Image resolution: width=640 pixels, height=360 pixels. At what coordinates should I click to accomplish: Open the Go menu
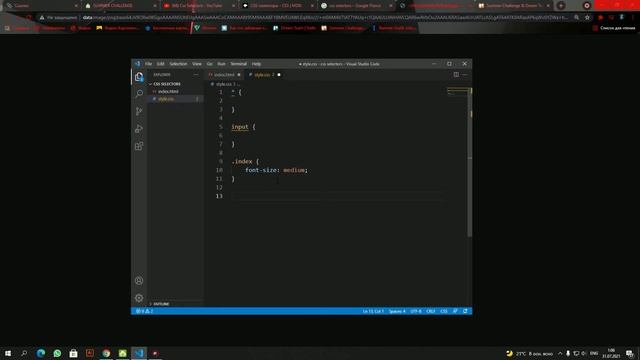pos(209,64)
